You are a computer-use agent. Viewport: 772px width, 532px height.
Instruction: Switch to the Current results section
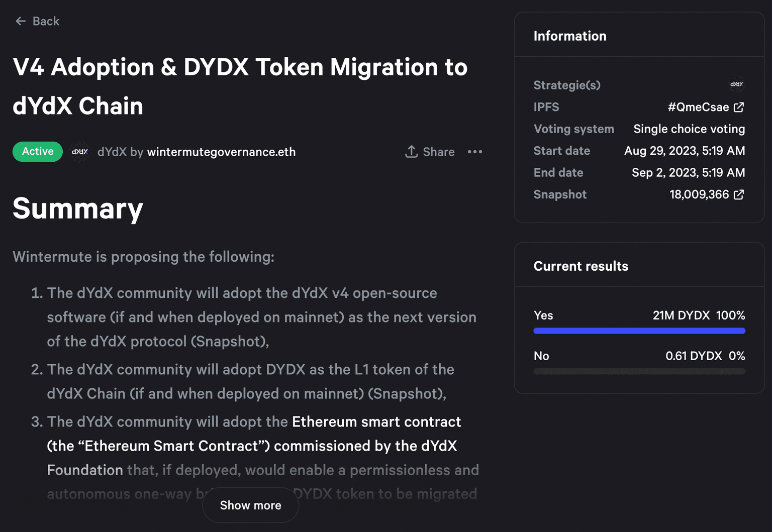coord(581,266)
